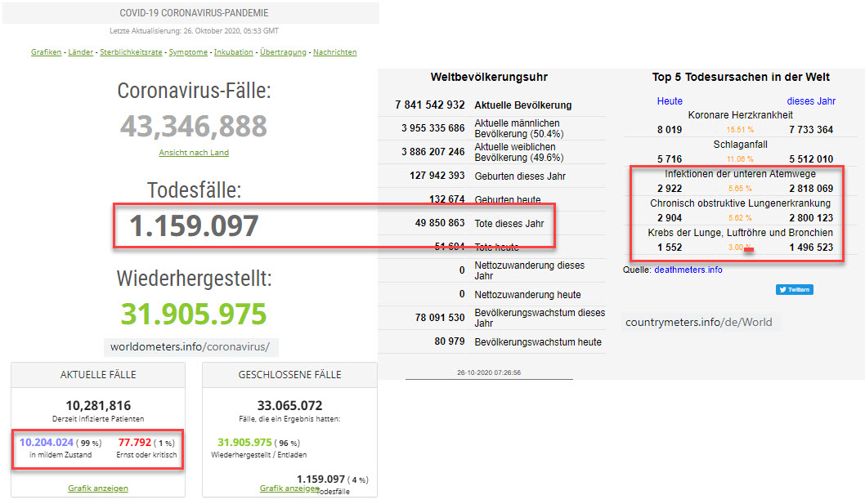This screenshot has height=504, width=865.
Task: Open the Nachrichten link
Action: 334,52
